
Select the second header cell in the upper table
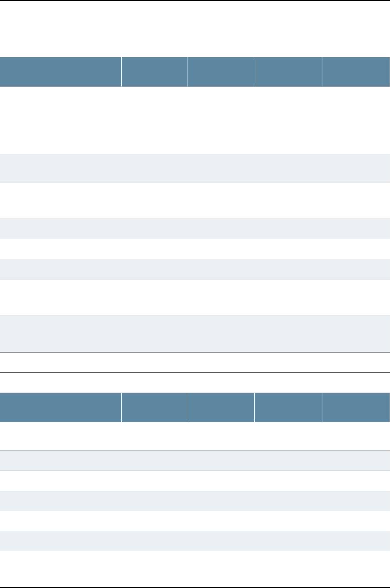pos(154,72)
